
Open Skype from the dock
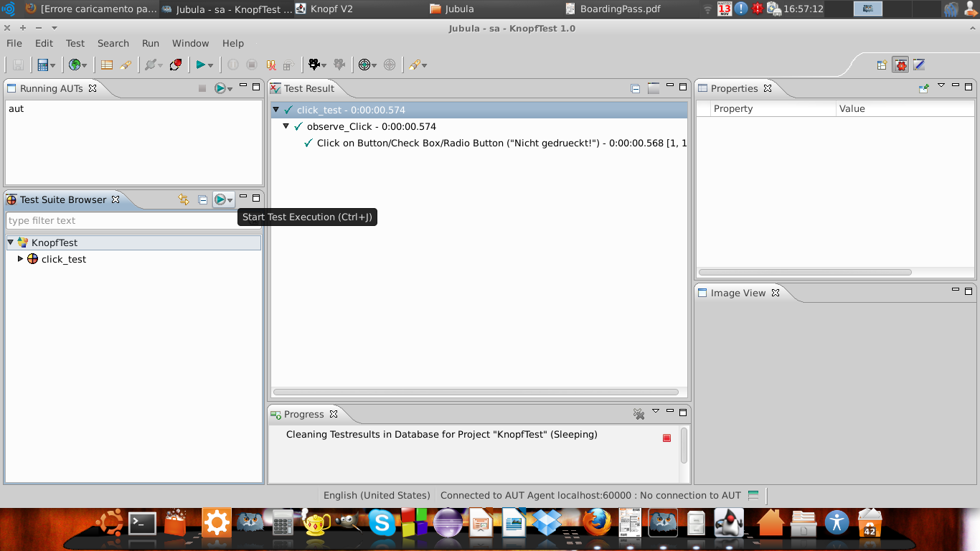coord(382,522)
